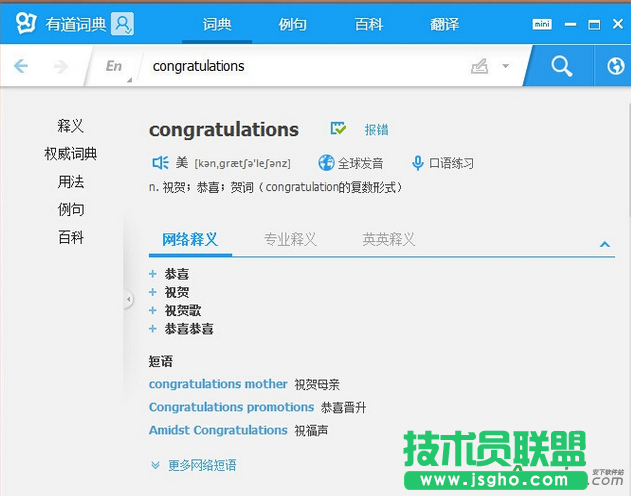Switch to 网络释义 tab
631x496 pixels.
(x=190, y=240)
